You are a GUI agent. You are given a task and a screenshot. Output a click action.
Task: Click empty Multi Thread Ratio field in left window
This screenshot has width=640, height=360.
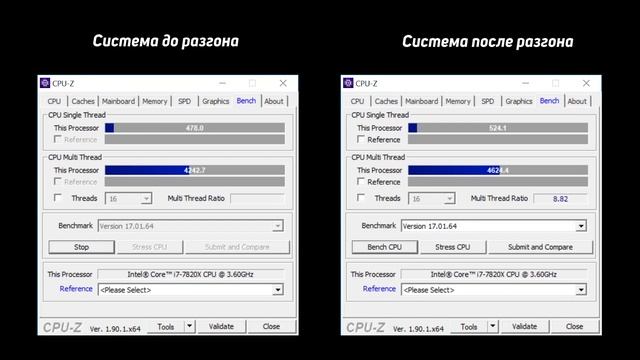[257, 199]
